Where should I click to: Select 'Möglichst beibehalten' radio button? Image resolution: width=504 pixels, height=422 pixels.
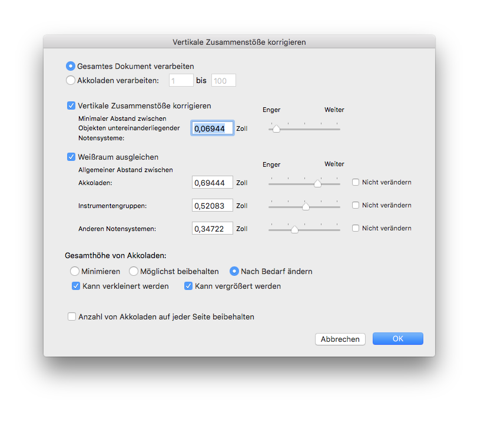(x=134, y=271)
